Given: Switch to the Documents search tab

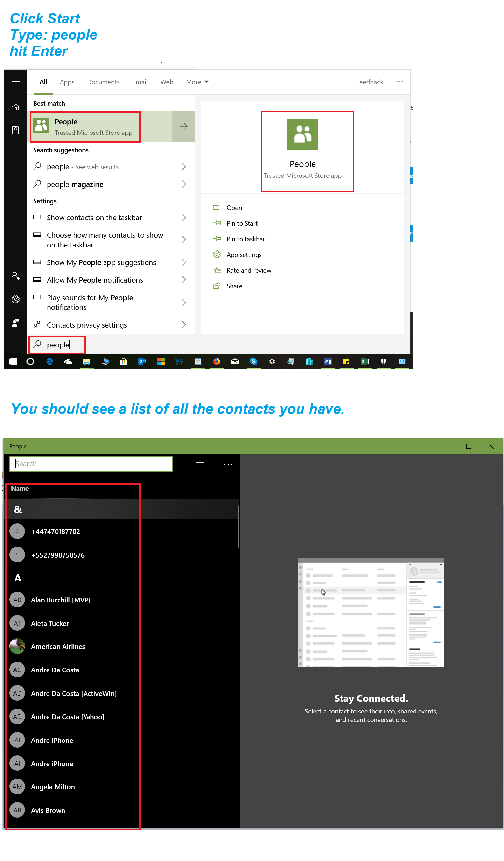Looking at the screenshot, I should [x=103, y=82].
